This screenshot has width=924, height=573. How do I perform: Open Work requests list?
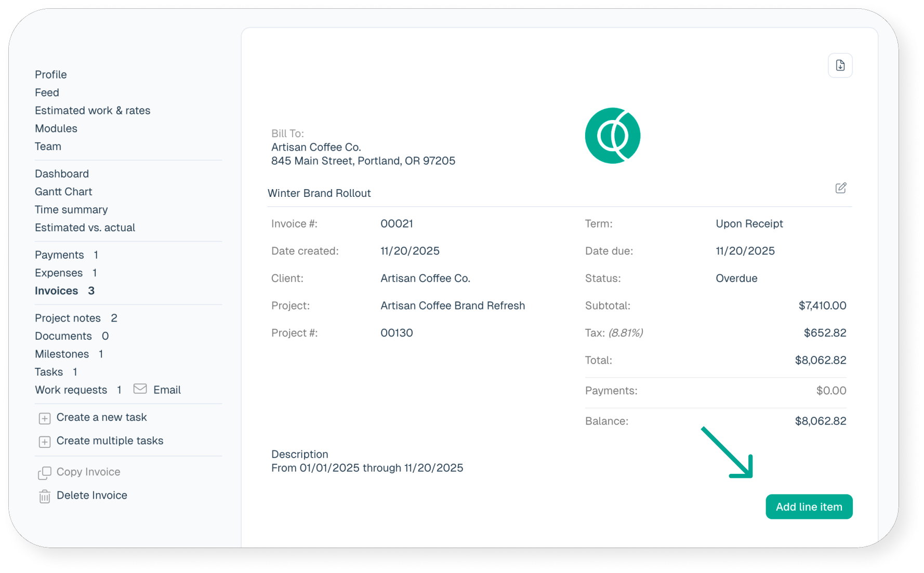pyautogui.click(x=71, y=390)
